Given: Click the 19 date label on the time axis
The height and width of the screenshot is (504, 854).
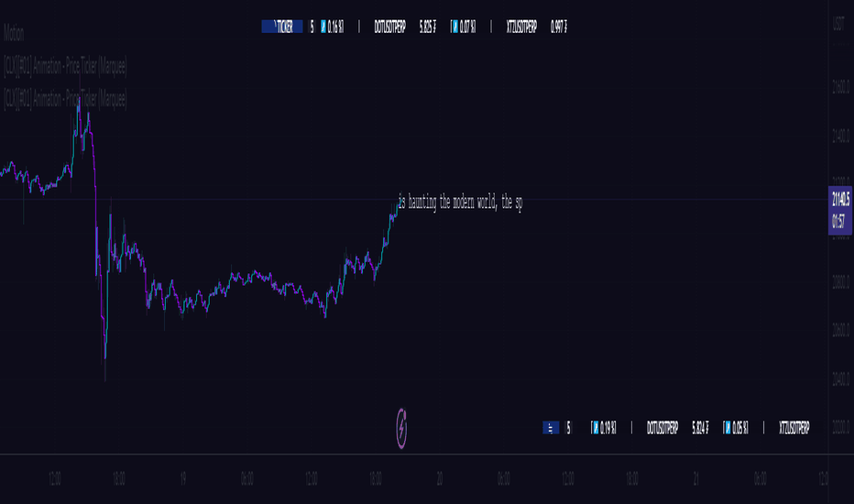Looking at the screenshot, I should tap(183, 479).
